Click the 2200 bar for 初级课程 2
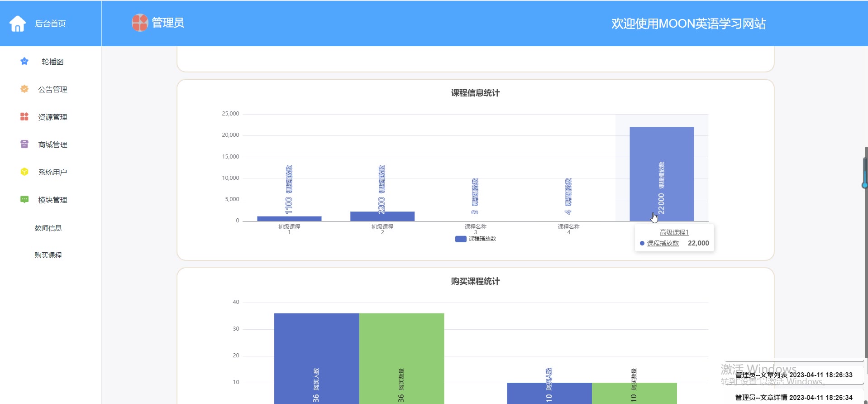Viewport: 868px width, 404px height. [x=382, y=216]
